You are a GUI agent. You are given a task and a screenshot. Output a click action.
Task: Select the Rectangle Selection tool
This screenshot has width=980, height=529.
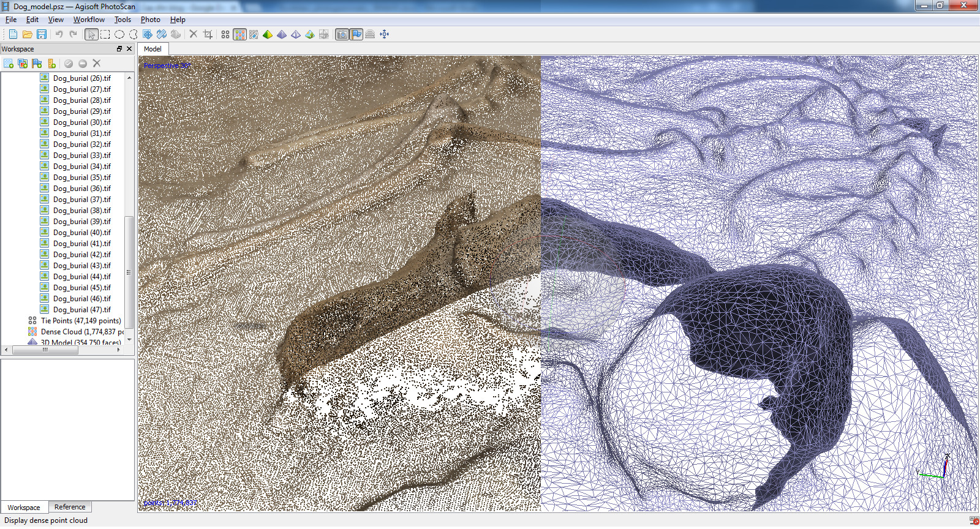pos(105,34)
